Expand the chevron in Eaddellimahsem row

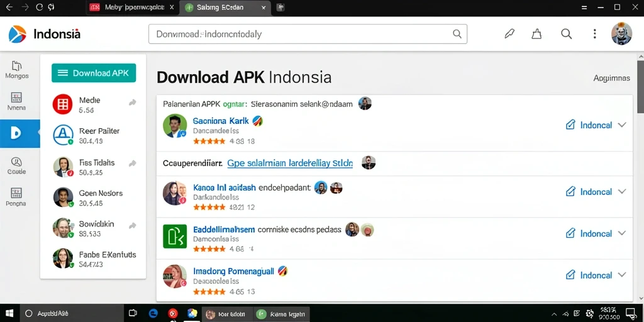pos(622,233)
